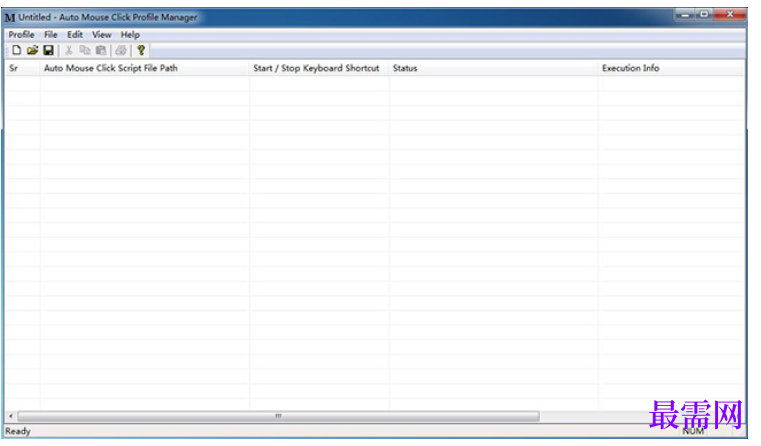Click the Cut scissors toolbar icon
761x446 pixels.
tap(69, 50)
